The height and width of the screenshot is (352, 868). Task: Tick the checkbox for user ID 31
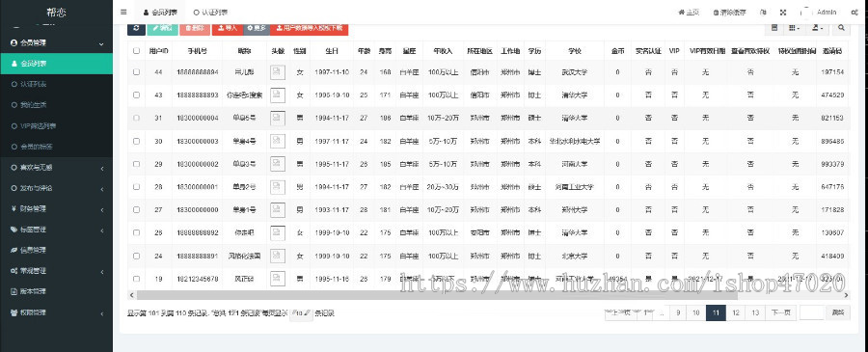click(x=136, y=118)
